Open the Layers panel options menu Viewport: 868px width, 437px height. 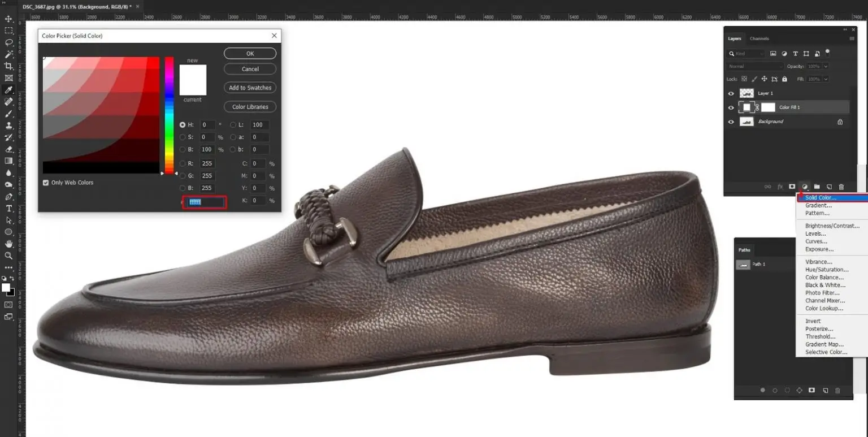tap(852, 38)
